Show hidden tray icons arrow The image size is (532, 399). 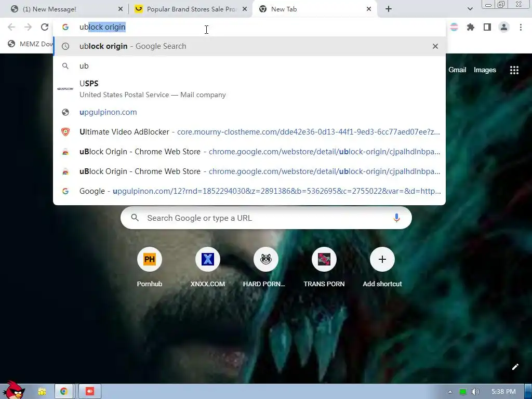tap(450, 392)
